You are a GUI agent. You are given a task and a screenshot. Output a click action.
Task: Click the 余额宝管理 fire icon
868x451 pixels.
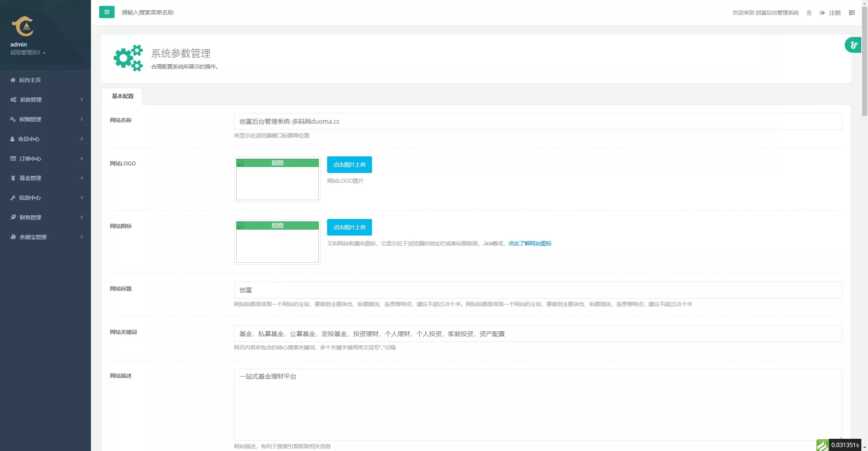(x=13, y=237)
